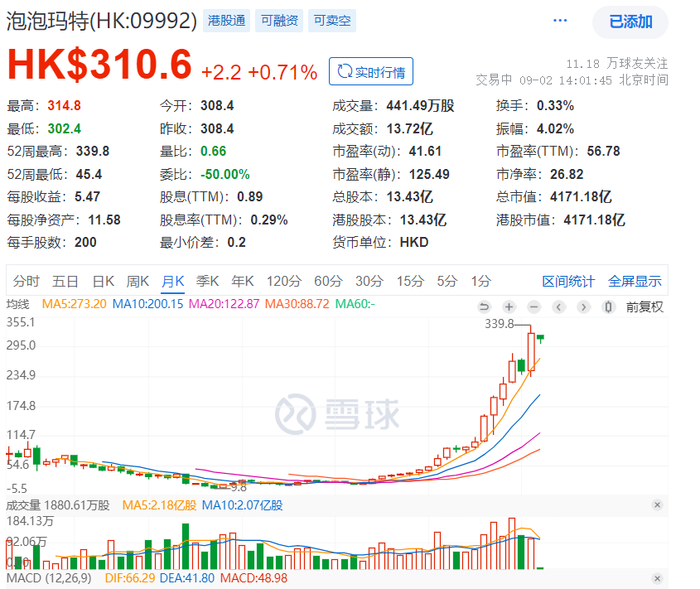Click the volume MA5:2.18亿股 label

point(159,505)
